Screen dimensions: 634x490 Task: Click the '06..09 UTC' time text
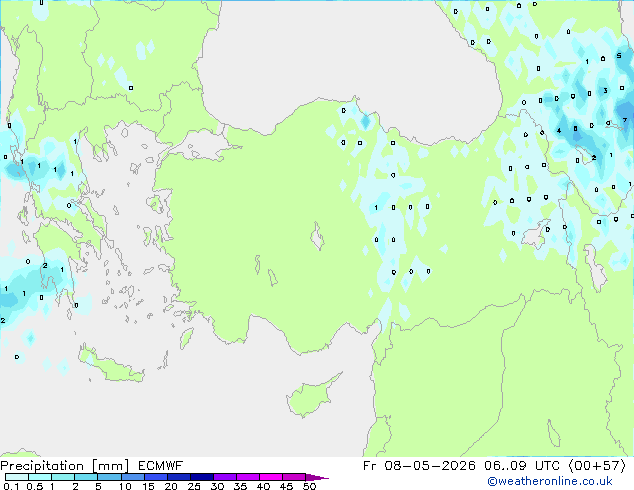click(522, 466)
